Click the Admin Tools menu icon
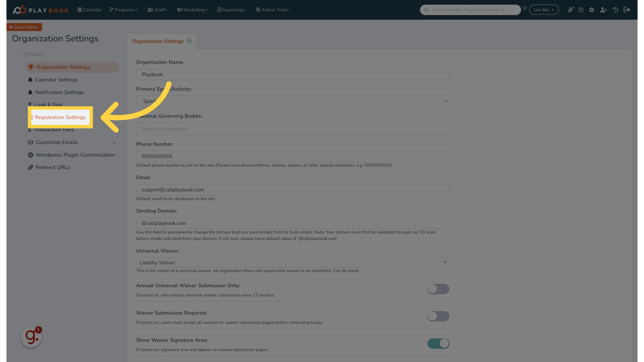Screen dimensions: 644x362 tap(257, 10)
